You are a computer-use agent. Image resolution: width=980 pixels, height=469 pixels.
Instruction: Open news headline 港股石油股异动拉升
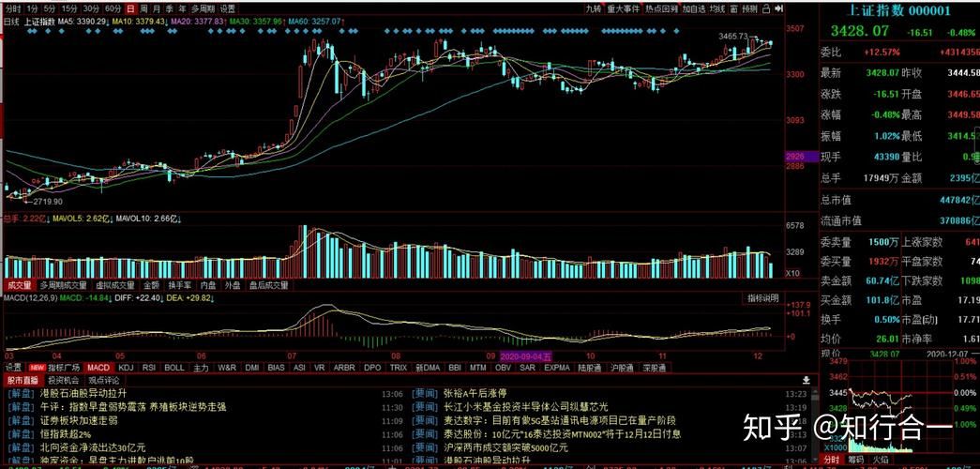(x=83, y=394)
